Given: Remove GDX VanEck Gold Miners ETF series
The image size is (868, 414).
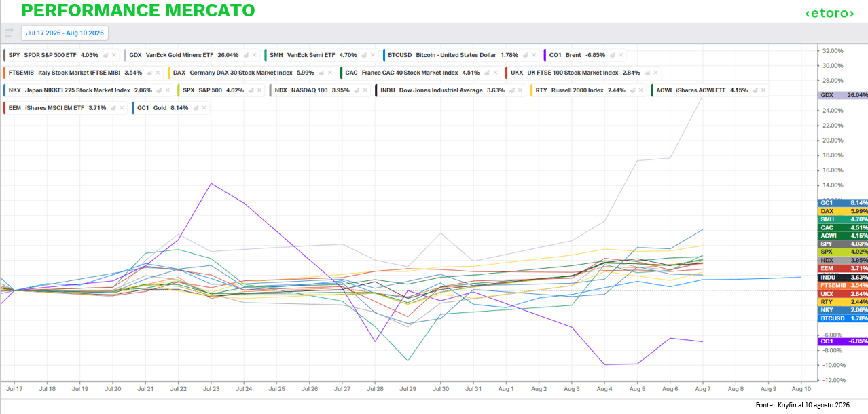Looking at the screenshot, I should 255,55.
